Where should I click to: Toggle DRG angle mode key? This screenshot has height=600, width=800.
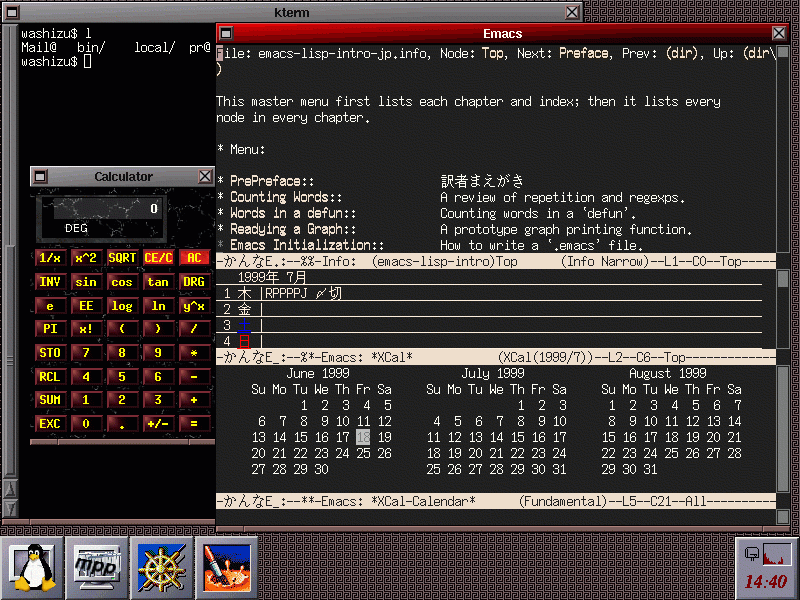[194, 282]
